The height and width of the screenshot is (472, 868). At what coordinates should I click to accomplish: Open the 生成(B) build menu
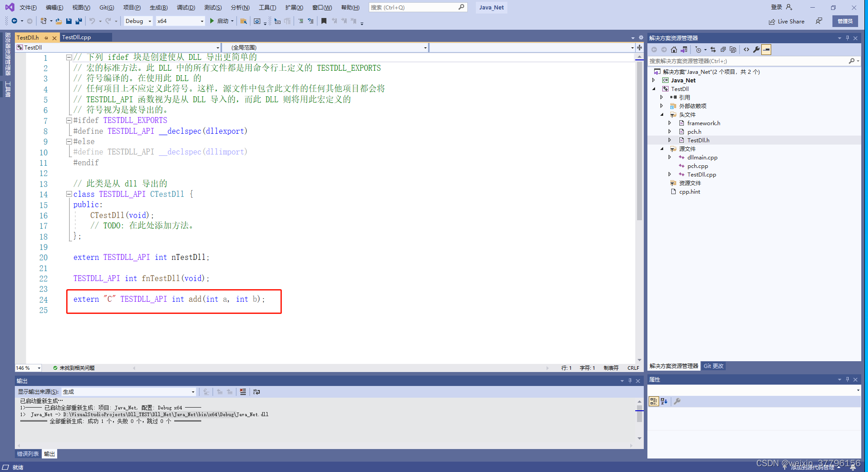[x=158, y=7]
